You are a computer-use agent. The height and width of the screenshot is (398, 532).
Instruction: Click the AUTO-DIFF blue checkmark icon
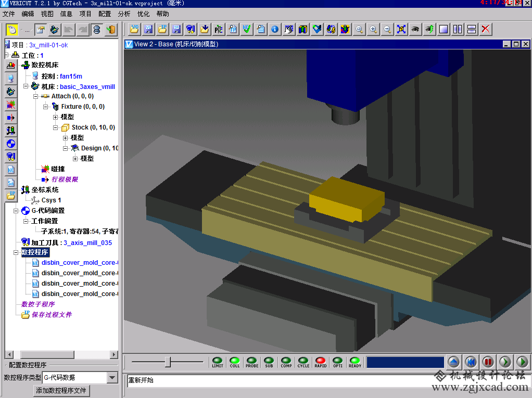coord(317,29)
